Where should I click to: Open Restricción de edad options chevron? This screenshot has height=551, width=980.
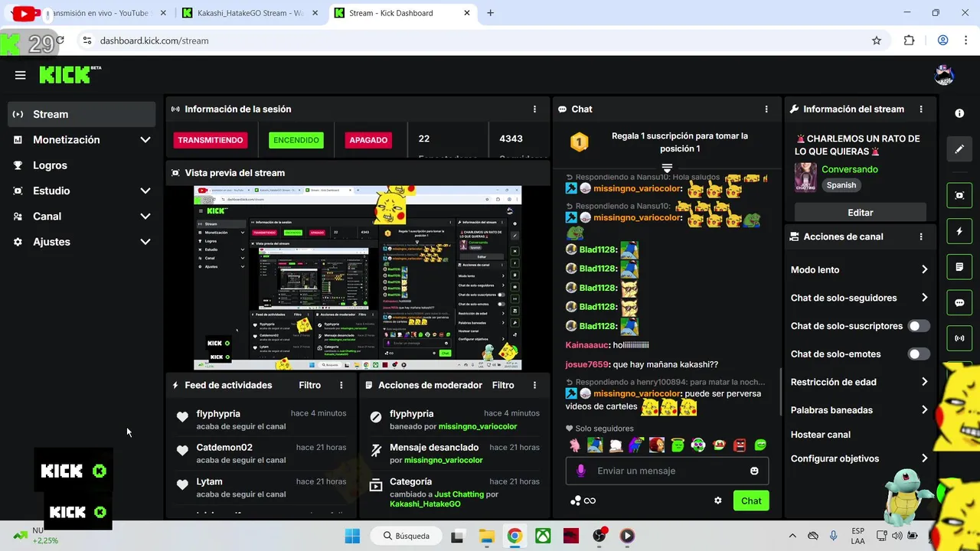pos(924,382)
